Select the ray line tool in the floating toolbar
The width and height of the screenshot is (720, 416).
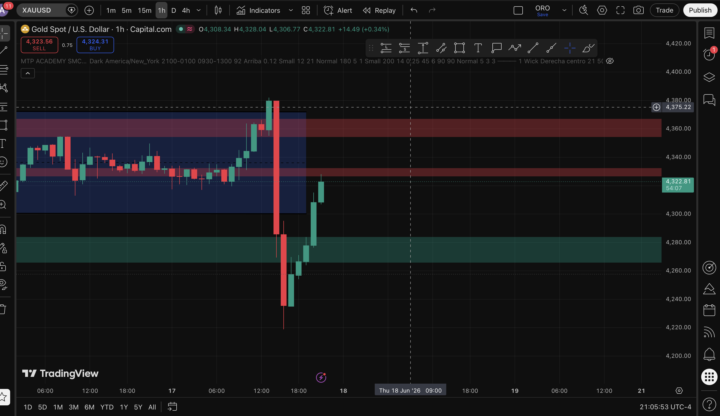551,48
